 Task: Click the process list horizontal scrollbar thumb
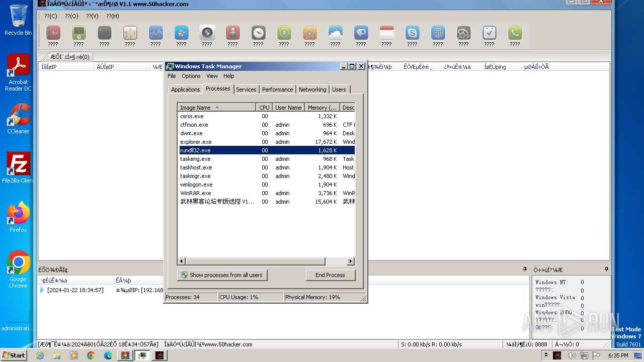tap(256, 261)
